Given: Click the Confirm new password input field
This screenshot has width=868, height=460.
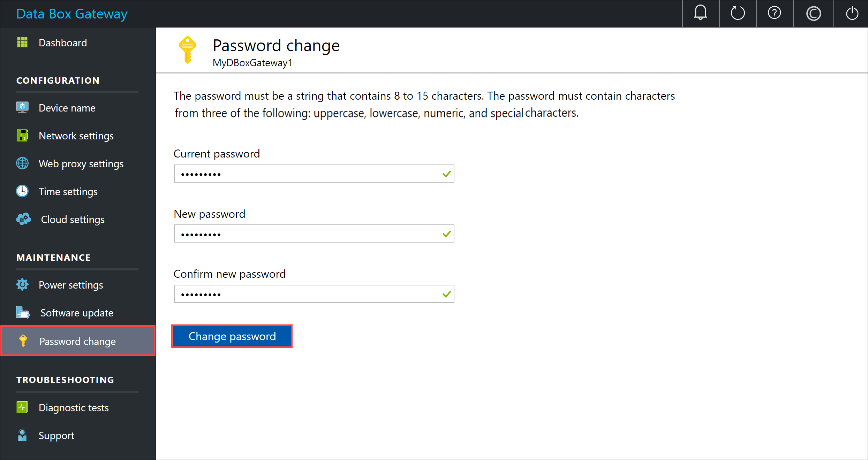Looking at the screenshot, I should 314,294.
